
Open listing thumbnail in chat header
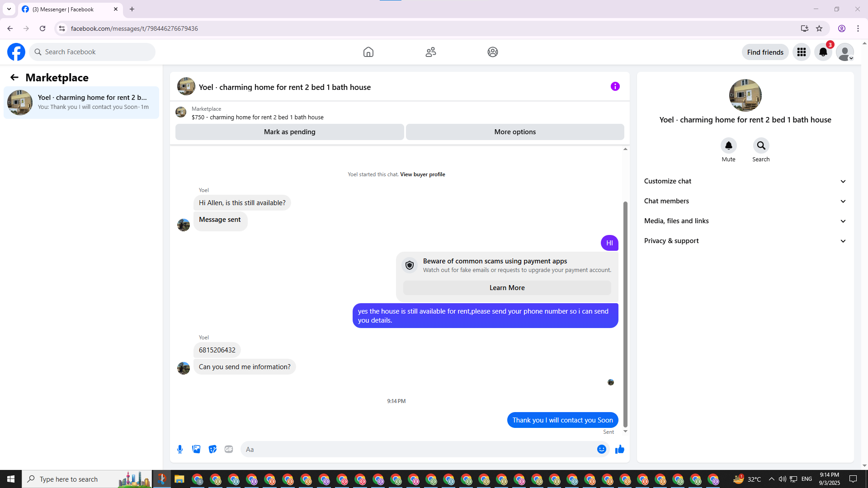click(186, 86)
